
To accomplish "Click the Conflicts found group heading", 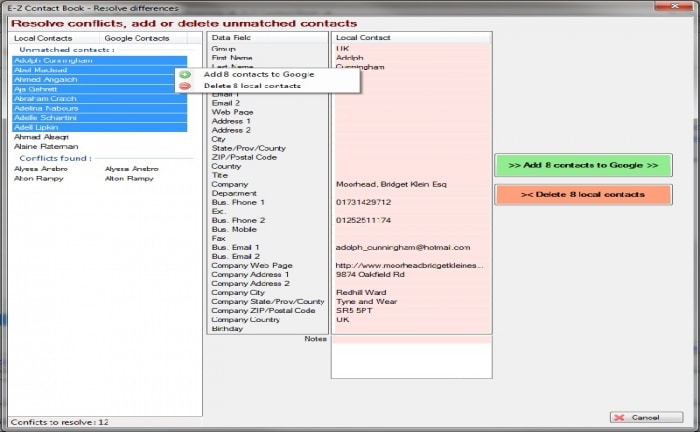I will tap(55, 158).
